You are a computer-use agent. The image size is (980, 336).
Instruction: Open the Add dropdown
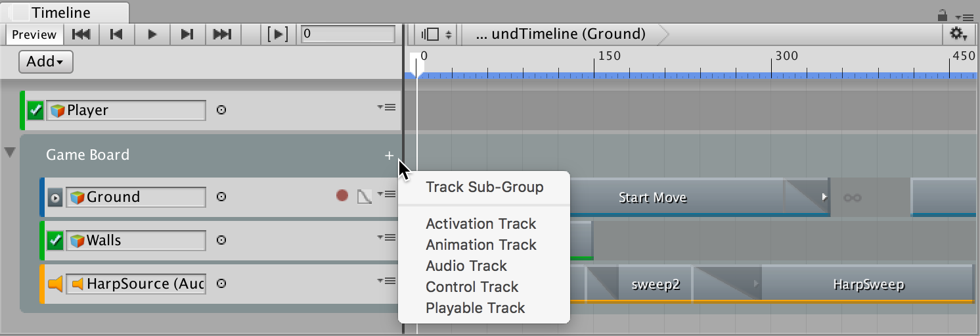(45, 62)
